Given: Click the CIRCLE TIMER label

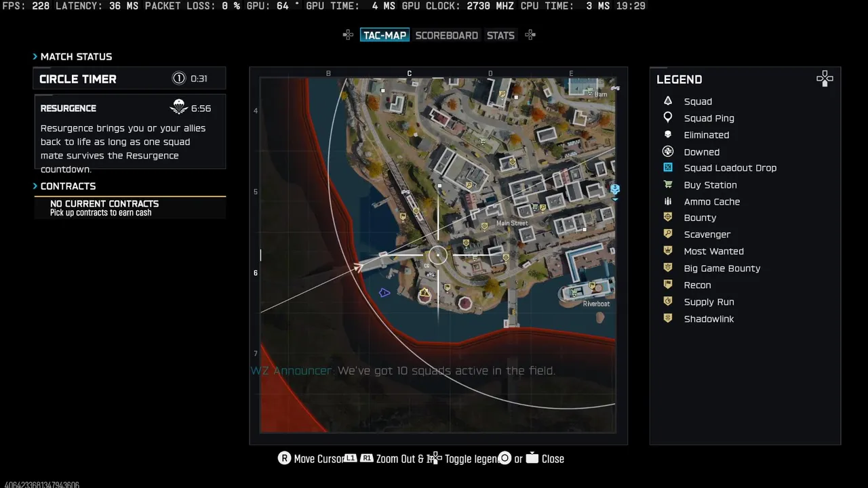Looking at the screenshot, I should pos(78,79).
